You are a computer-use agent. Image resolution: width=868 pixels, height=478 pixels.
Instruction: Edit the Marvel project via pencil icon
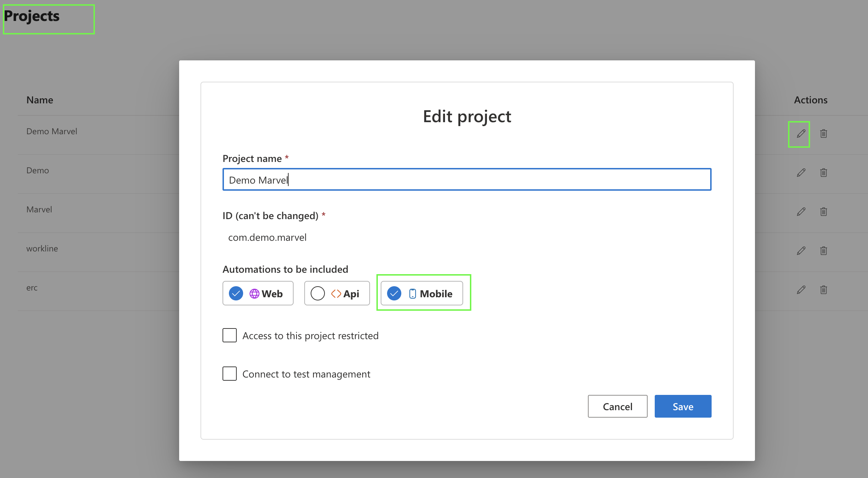pos(801,212)
